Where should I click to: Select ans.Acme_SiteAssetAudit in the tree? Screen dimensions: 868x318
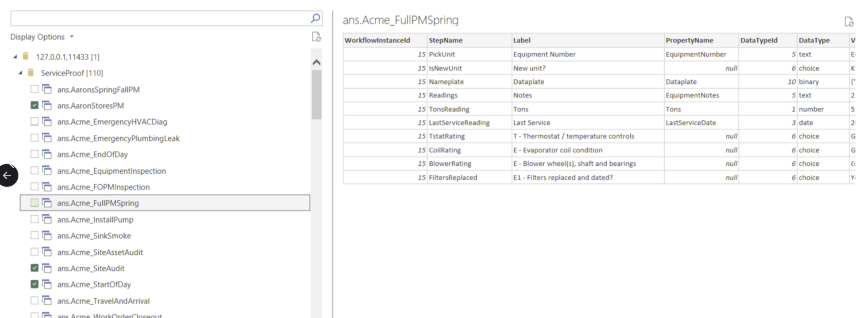[x=100, y=252]
